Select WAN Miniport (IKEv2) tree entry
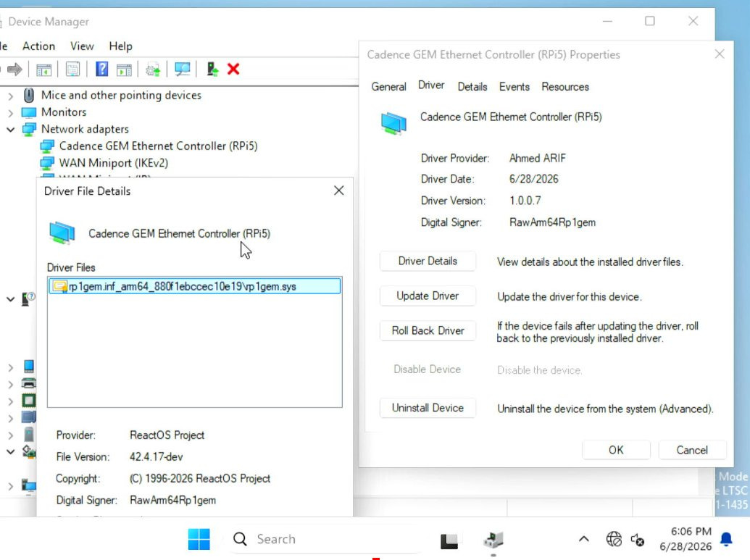Image resolution: width=750 pixels, height=560 pixels. point(113,163)
